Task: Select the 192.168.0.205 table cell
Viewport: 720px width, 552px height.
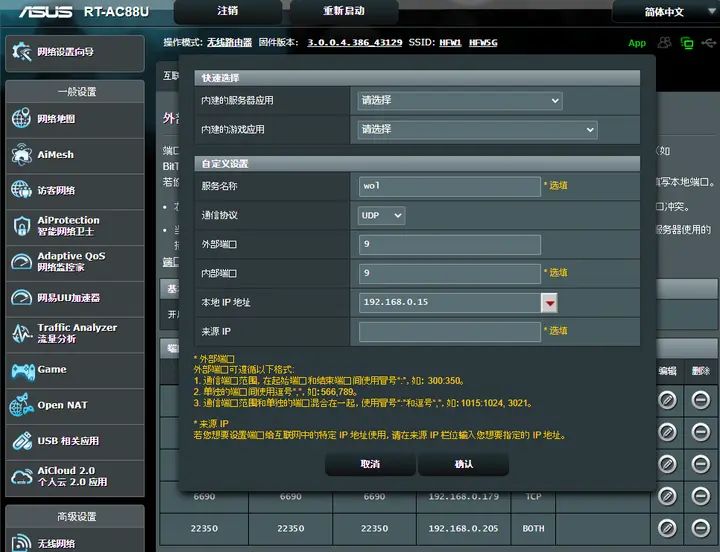Action: 463,529
